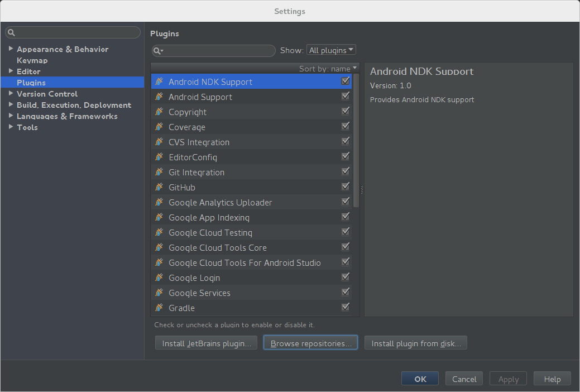Focus the plugins filter search field

tap(214, 51)
